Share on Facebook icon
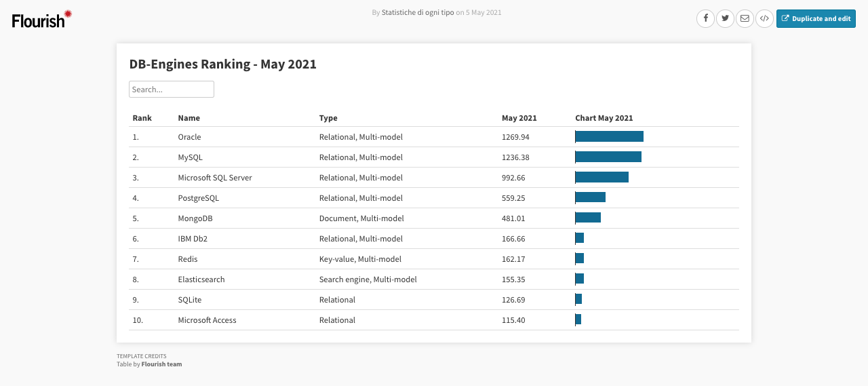This screenshot has width=868, height=386. click(x=706, y=18)
